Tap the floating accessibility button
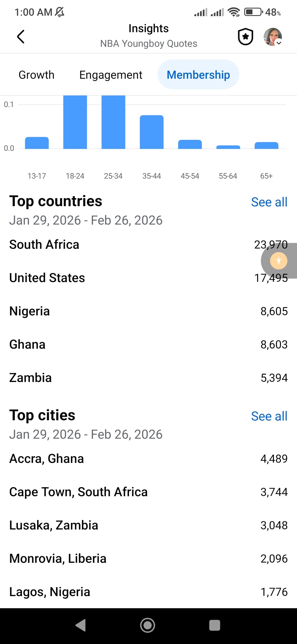Viewport: 297px width, 644px height. (279, 261)
